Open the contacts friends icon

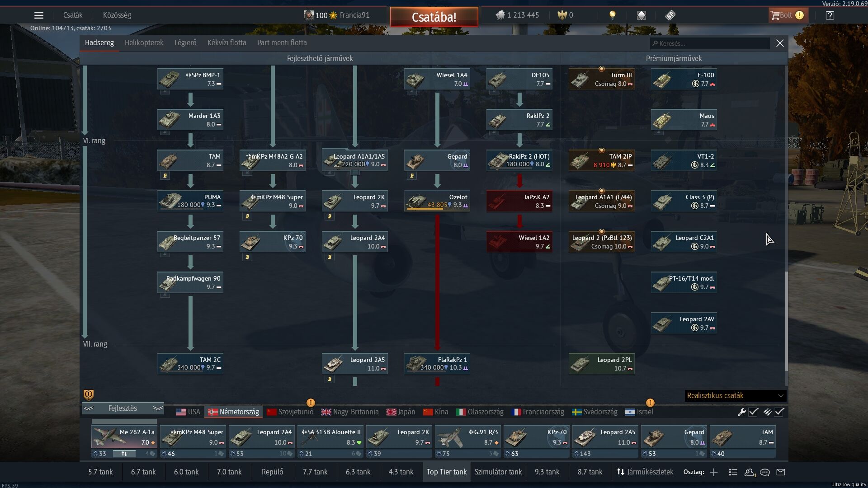pyautogui.click(x=750, y=472)
